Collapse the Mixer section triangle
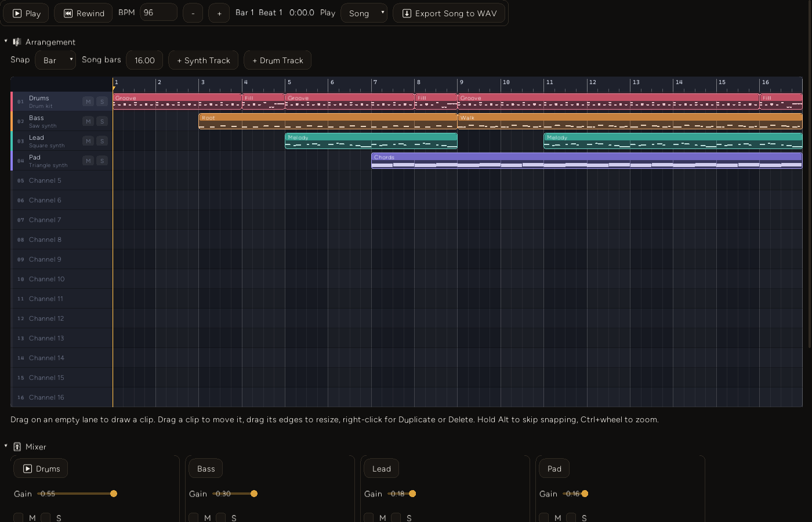 tap(6, 446)
